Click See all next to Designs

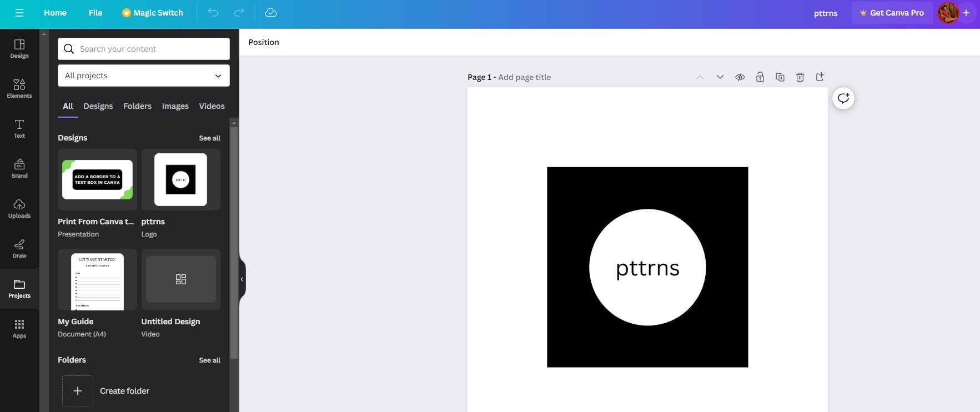[x=210, y=138]
